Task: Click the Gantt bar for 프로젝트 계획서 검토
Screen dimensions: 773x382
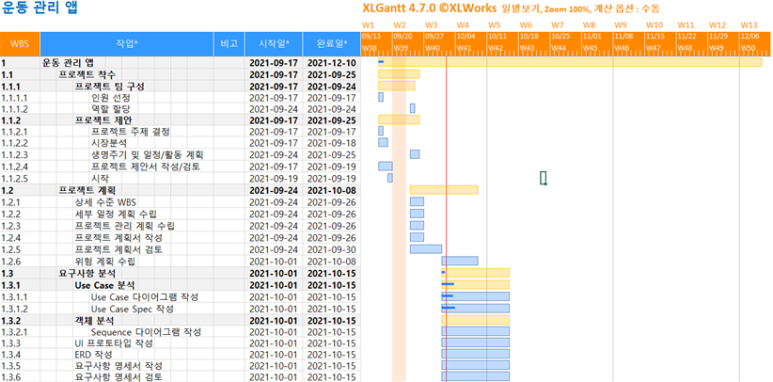Action: (426, 249)
